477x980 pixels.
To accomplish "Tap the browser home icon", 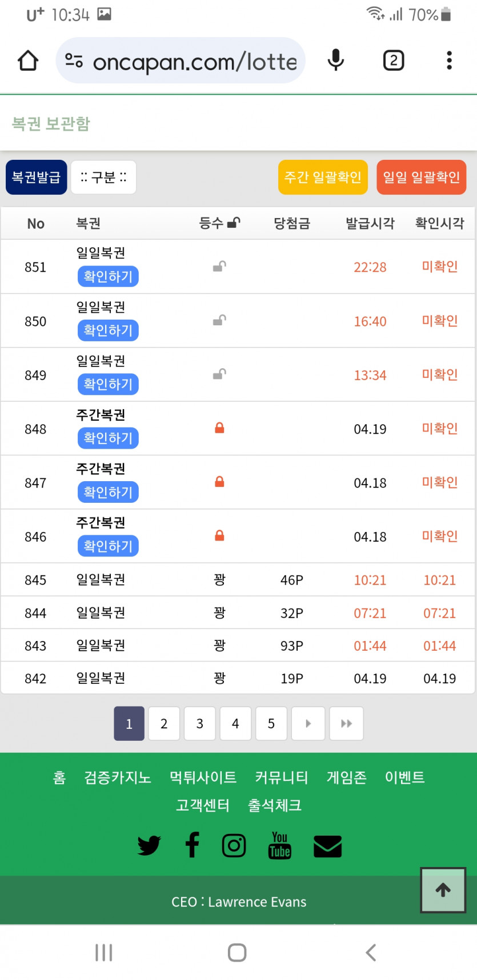I will click(28, 61).
